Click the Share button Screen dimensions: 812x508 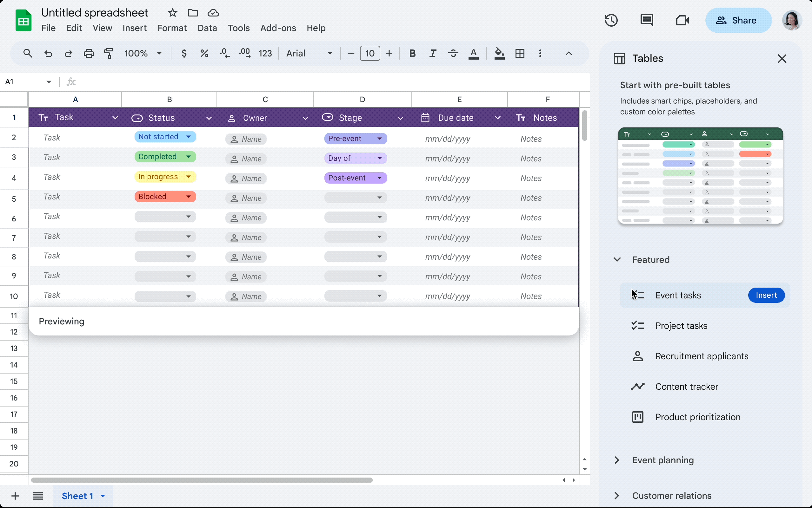click(x=737, y=21)
